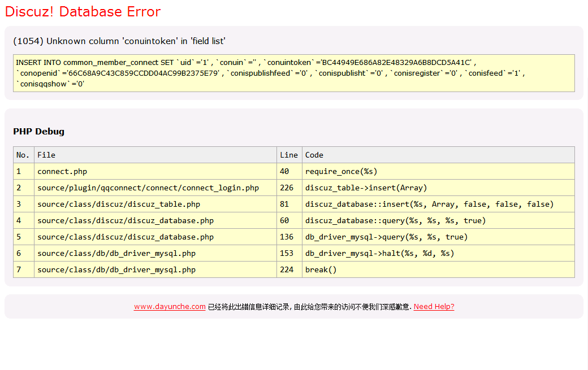Image resolution: width=588 pixels, height=370 pixels.
Task: Click the 'No.' column header
Action: [x=24, y=155]
